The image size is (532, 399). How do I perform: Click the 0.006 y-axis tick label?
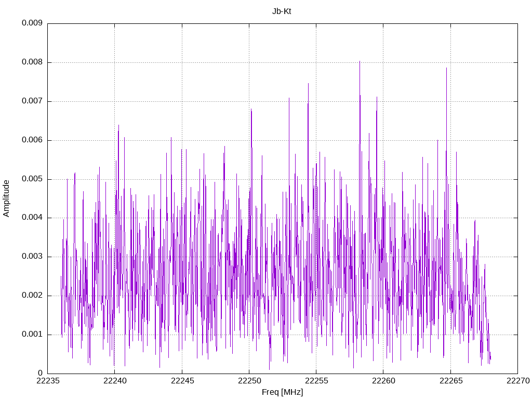pos(32,140)
